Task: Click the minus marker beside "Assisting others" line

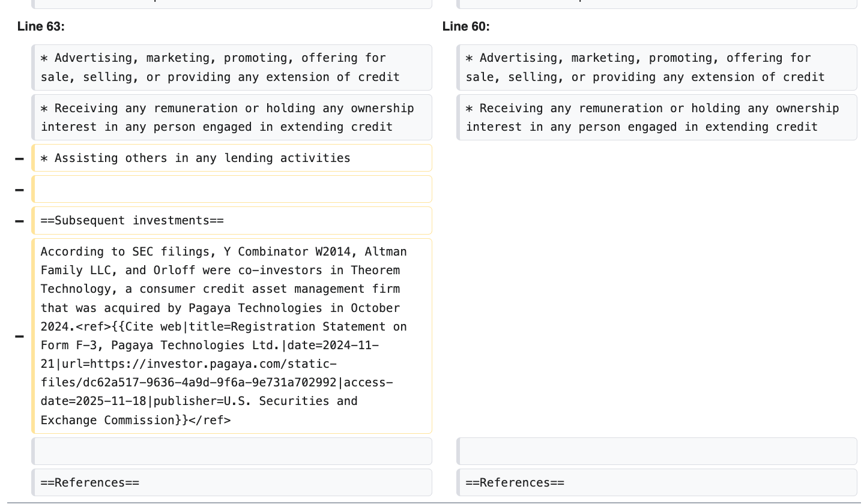Action: [19, 158]
